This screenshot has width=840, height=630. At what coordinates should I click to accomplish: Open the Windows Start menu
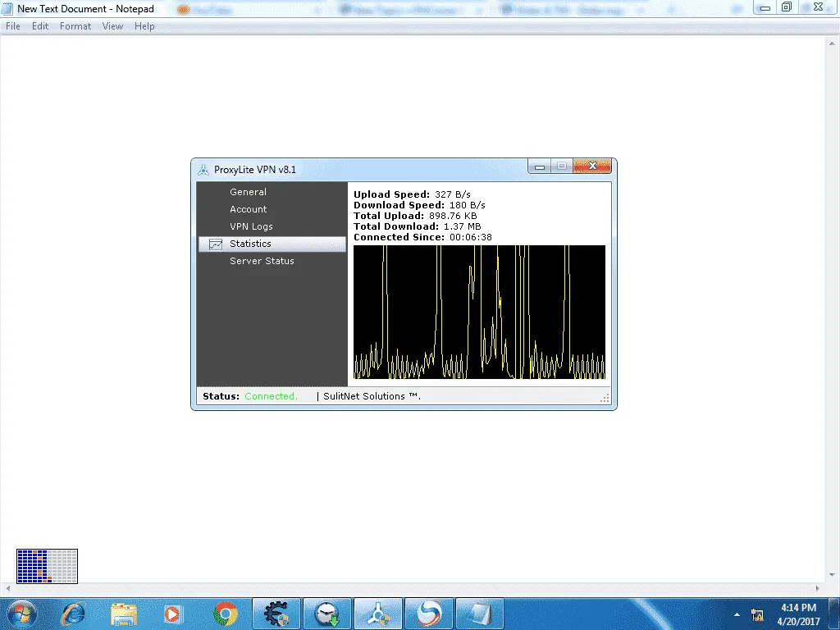pos(22,614)
